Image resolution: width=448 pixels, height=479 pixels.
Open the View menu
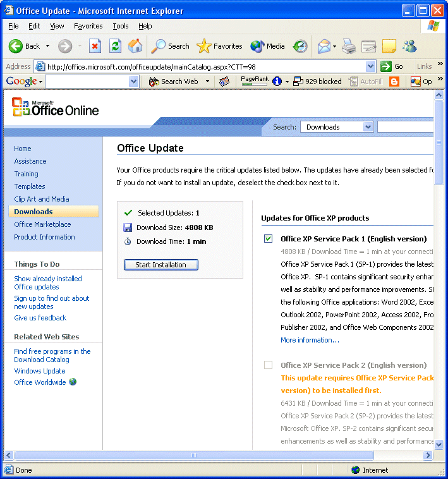[57, 27]
